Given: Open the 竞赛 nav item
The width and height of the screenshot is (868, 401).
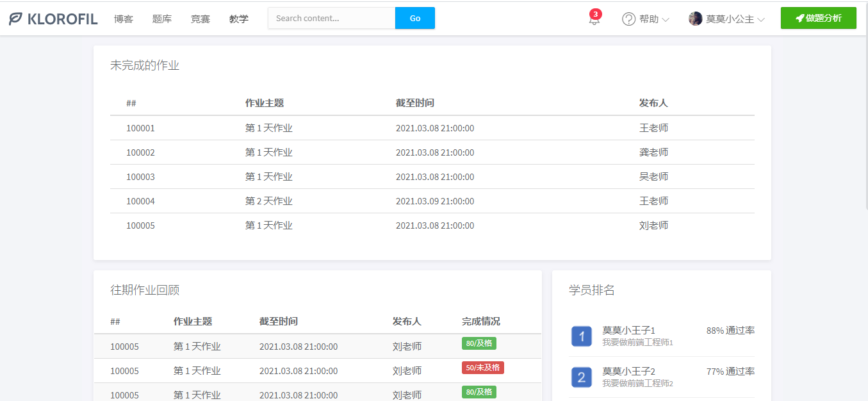Looking at the screenshot, I should (201, 19).
